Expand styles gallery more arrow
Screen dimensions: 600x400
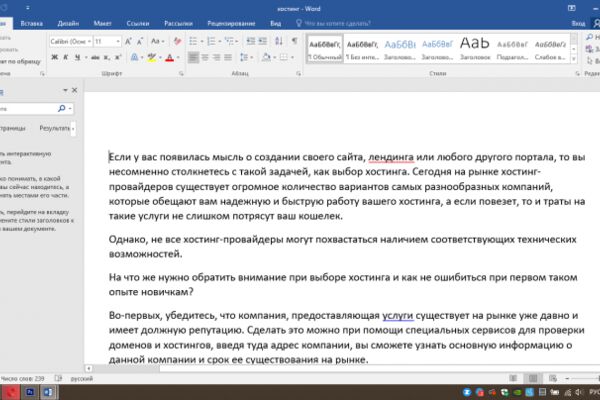574,59
